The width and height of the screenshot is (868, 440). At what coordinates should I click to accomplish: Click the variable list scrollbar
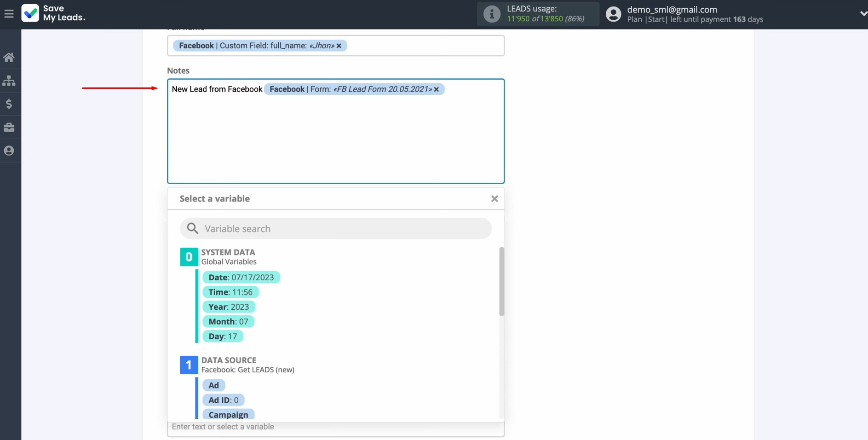(501, 282)
